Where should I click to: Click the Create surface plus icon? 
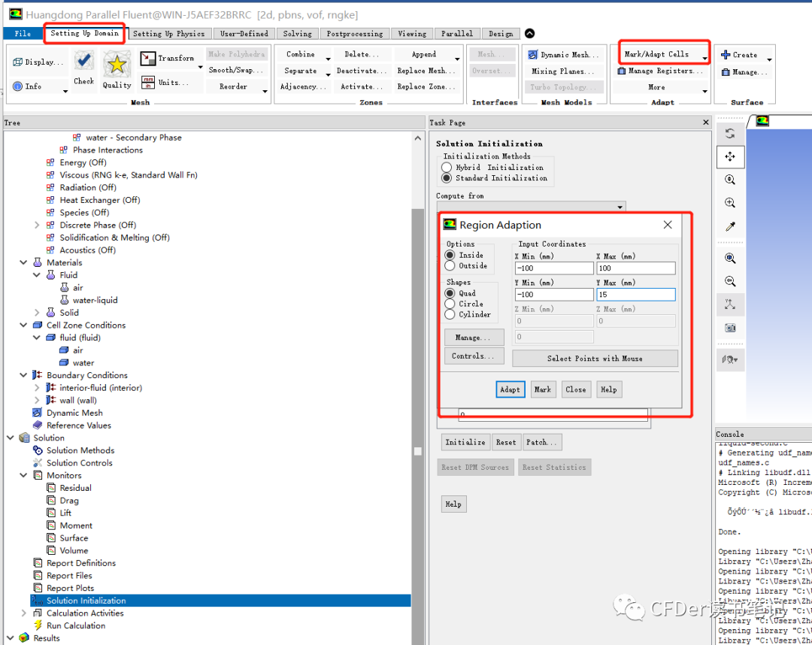point(726,55)
